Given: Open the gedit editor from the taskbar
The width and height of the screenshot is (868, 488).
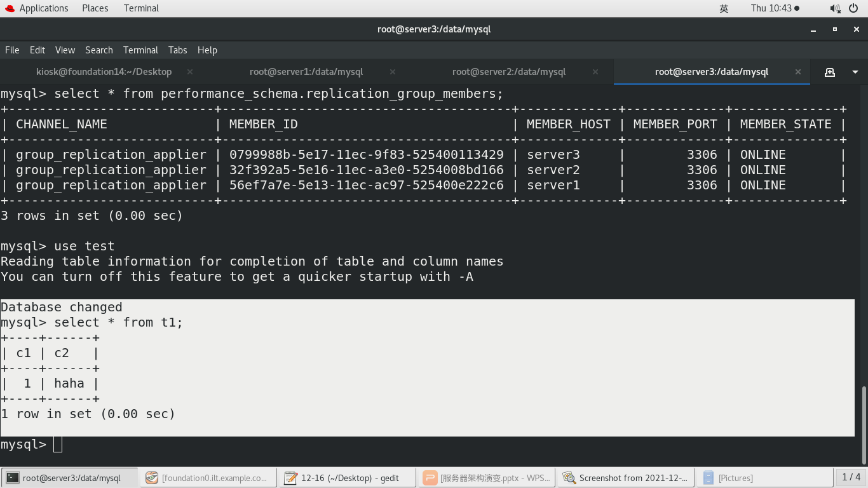Looking at the screenshot, I should (x=347, y=477).
